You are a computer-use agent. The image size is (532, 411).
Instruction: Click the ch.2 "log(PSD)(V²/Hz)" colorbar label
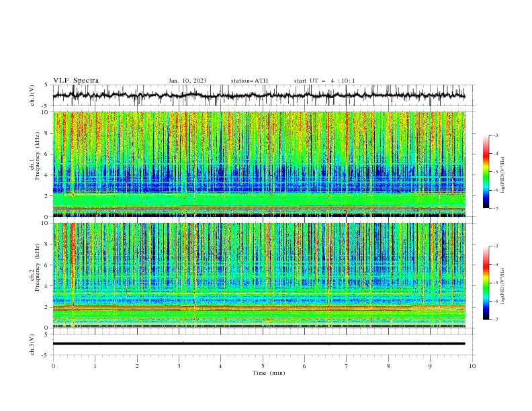click(x=502, y=286)
